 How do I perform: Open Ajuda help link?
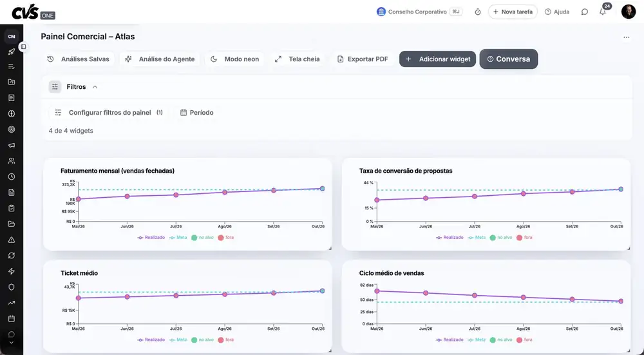(557, 12)
